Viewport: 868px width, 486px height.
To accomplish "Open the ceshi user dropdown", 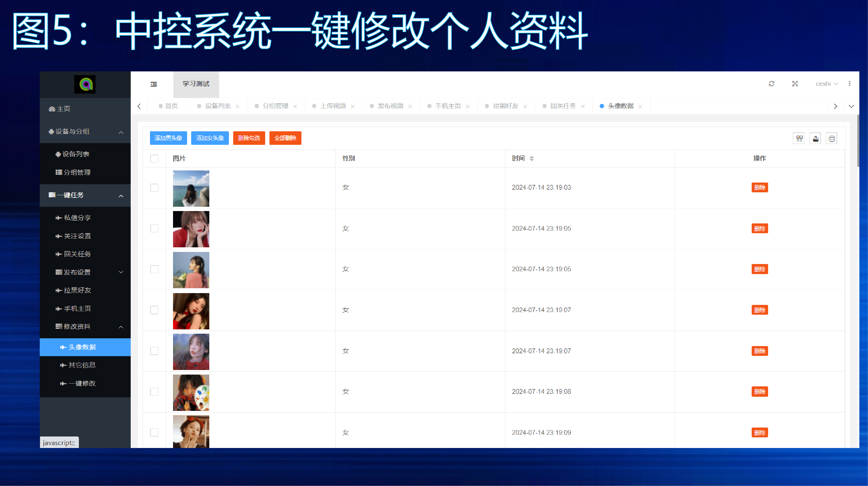I will [826, 83].
